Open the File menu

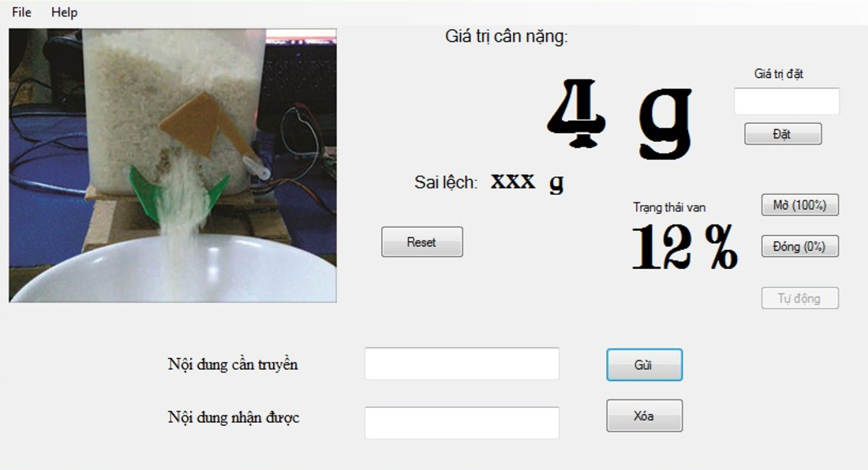tap(21, 12)
